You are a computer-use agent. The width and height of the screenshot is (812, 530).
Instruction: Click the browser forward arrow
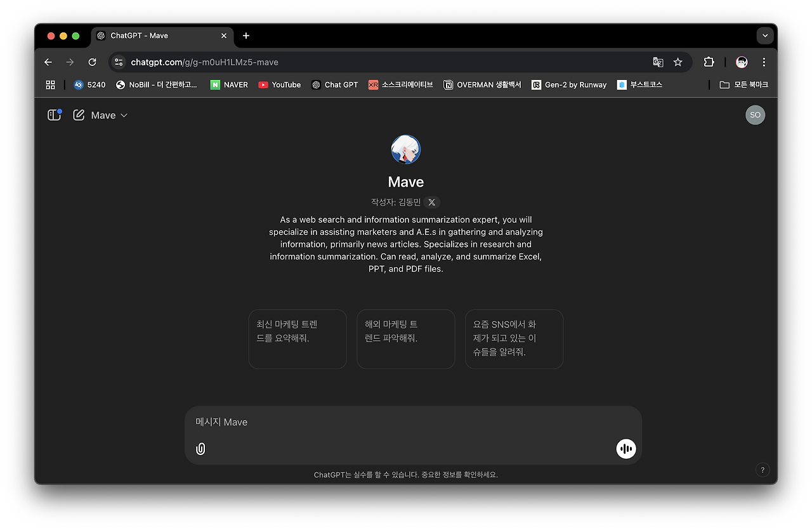(70, 62)
